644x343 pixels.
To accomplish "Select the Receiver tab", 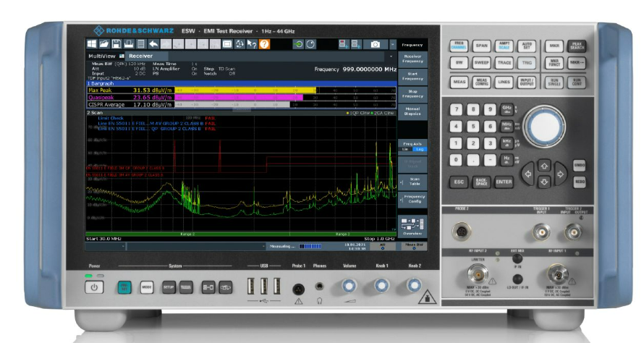I will (x=140, y=56).
